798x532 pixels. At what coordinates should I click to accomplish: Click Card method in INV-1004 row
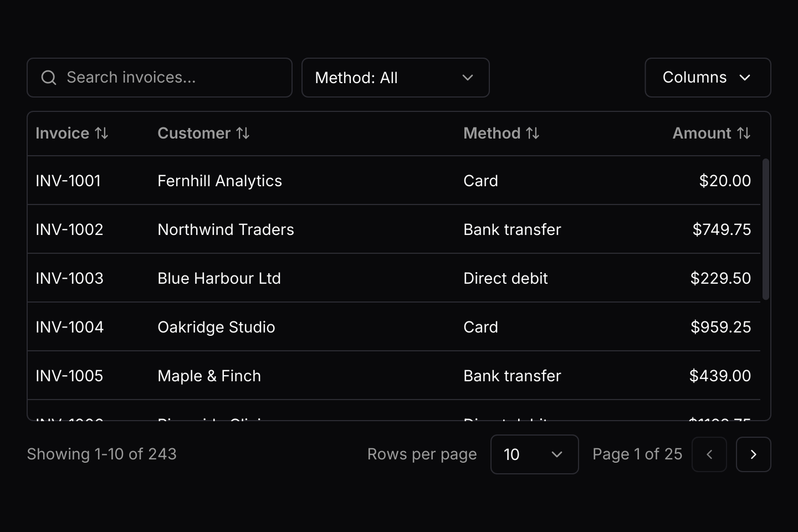coord(480,327)
